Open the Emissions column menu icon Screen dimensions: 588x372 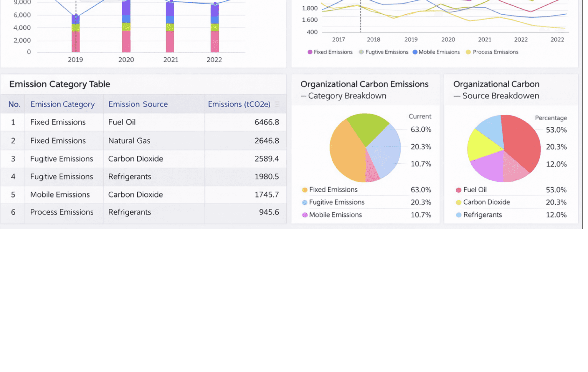(277, 104)
